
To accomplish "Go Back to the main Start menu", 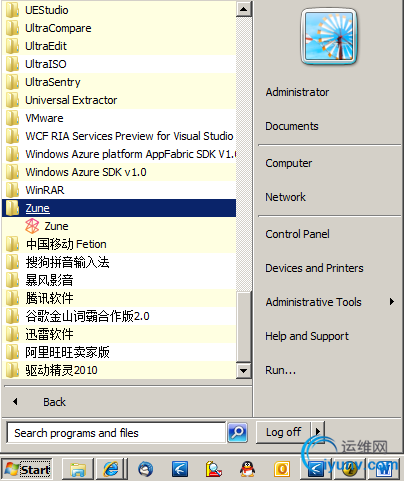I will (x=54, y=402).
